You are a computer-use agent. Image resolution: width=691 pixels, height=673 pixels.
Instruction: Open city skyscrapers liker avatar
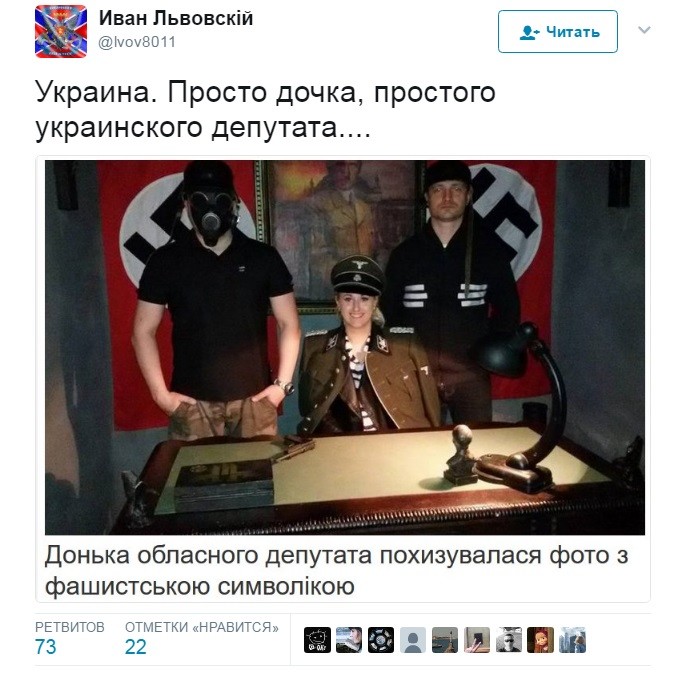[x=572, y=640]
